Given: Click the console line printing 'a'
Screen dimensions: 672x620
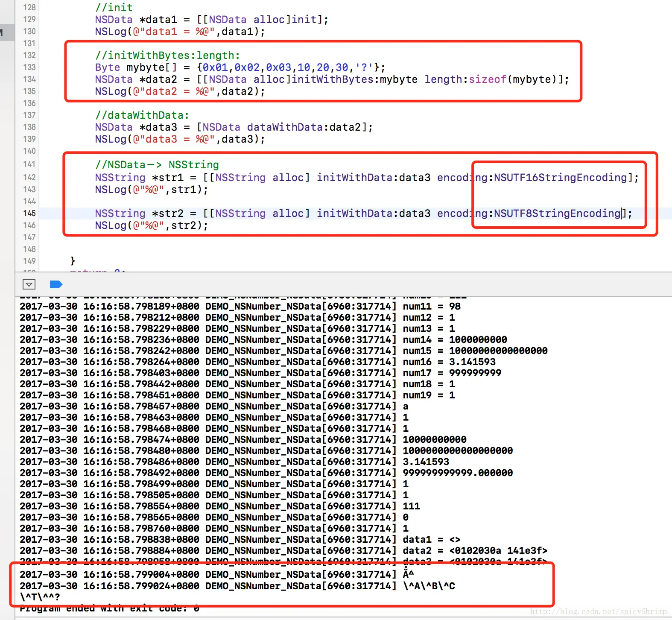Looking at the screenshot, I should (214, 406).
